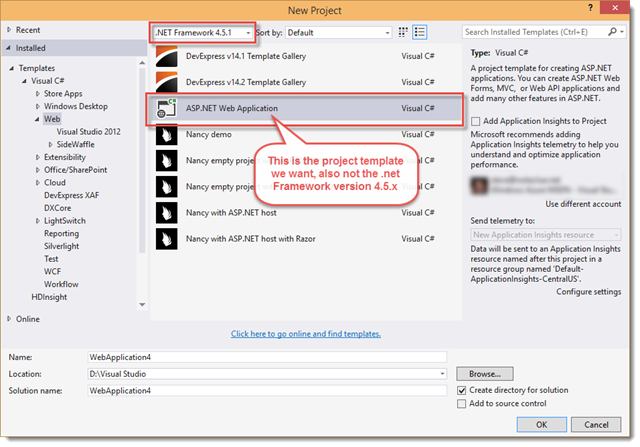Screen dimensions: 640x447
Task: Select the Silverlight category
Action: pyautogui.click(x=62, y=246)
